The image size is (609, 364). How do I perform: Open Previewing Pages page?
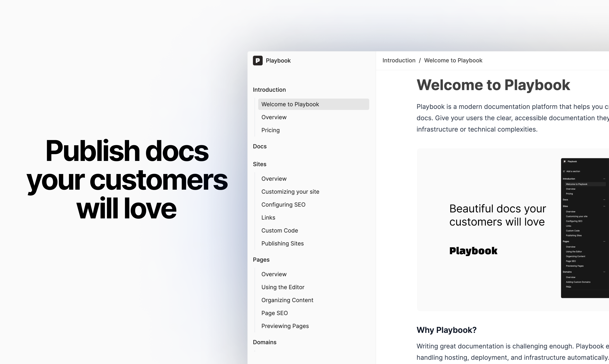point(285,326)
